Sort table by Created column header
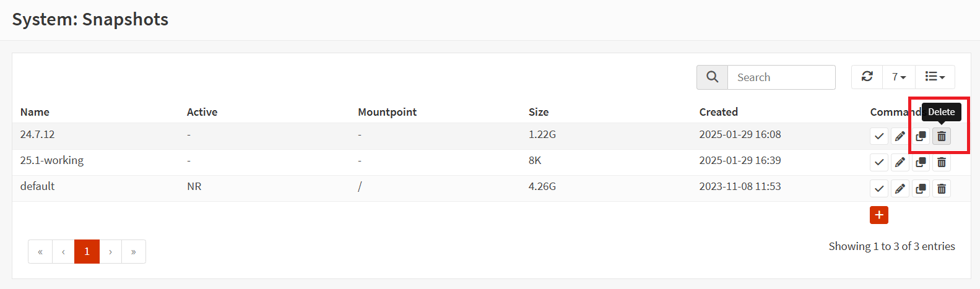This screenshot has width=980, height=289. [x=719, y=112]
